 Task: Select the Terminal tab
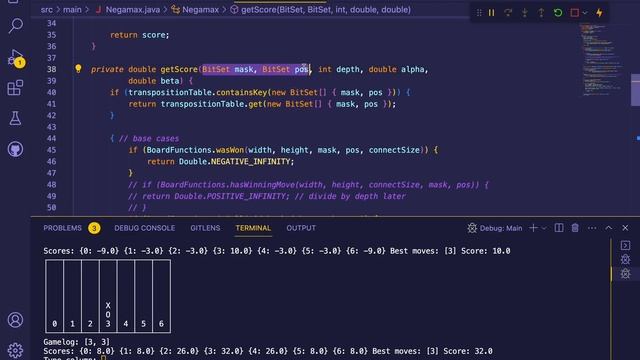tap(253, 228)
